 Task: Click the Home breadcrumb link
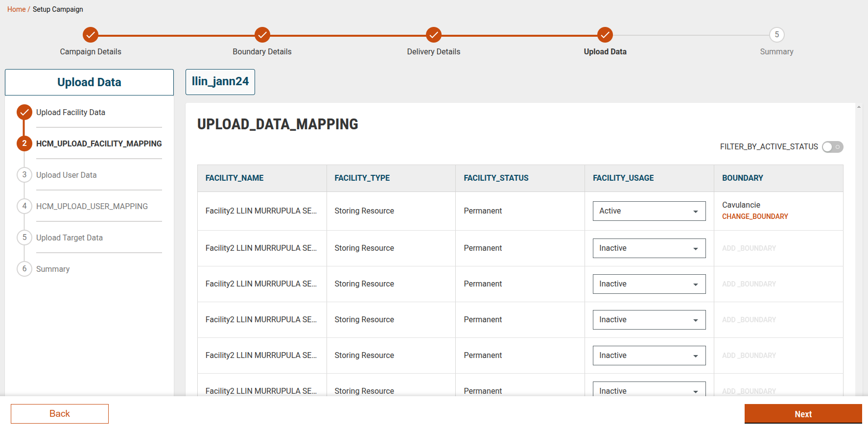click(x=16, y=9)
